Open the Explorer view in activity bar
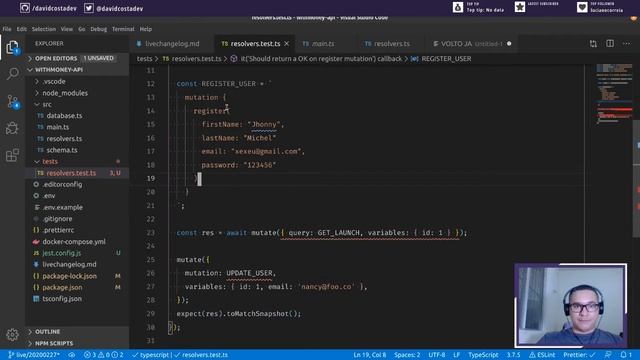This screenshot has width=640, height=360. 12,47
